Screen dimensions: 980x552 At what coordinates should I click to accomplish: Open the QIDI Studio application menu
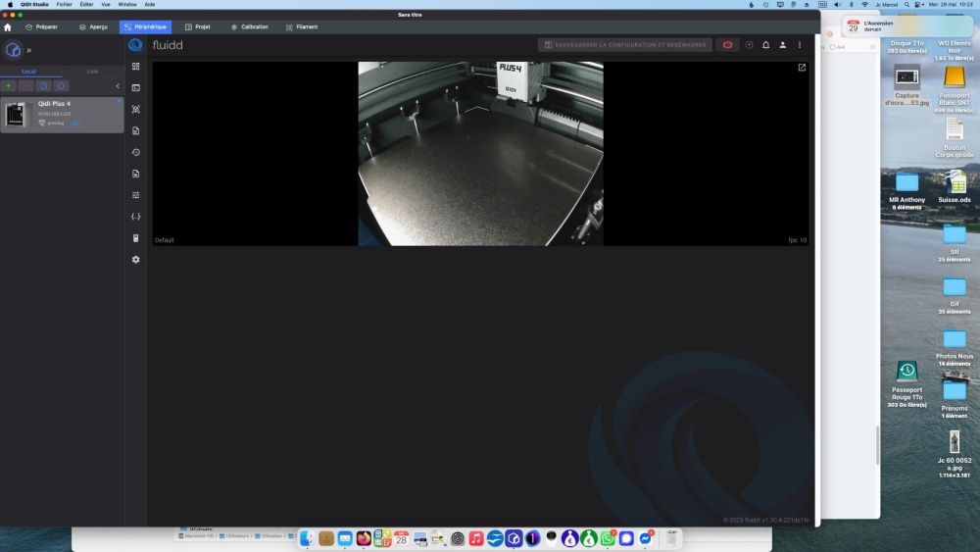tap(34, 4)
